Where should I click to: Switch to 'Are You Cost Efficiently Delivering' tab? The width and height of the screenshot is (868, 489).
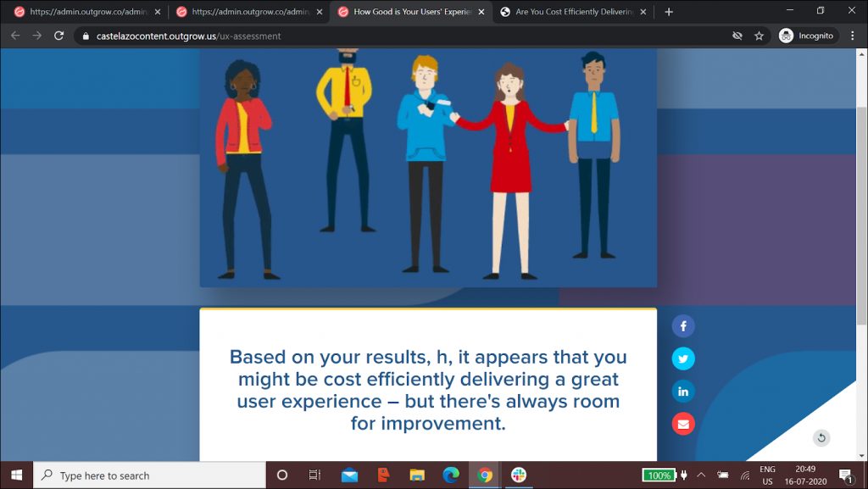pos(573,12)
